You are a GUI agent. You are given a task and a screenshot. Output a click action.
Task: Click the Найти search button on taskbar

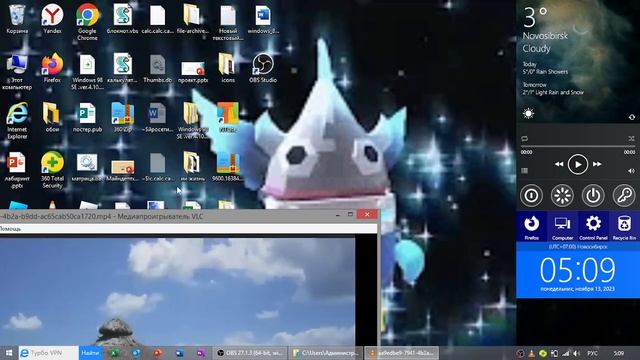click(90, 353)
